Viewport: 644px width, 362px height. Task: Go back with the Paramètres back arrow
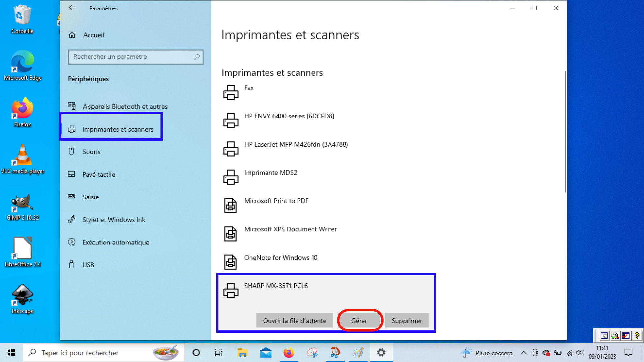(72, 8)
